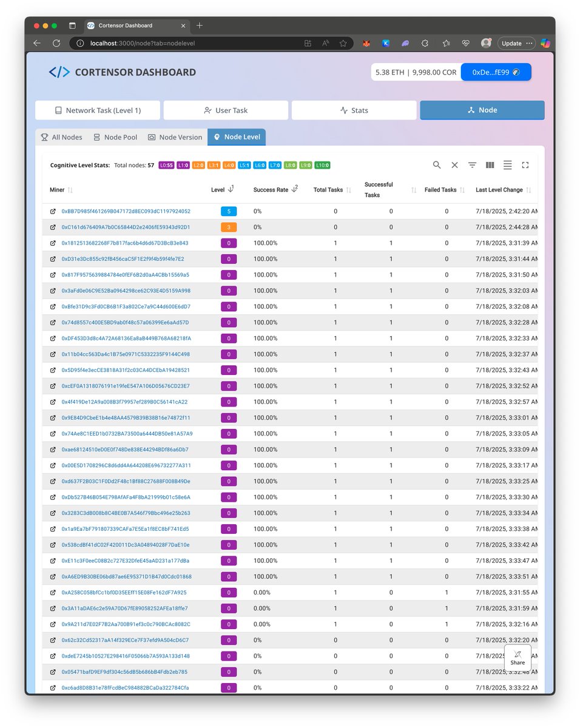Viewport: 580px width, 728px height.
Task: Click the L3:1 orange level badge
Action: click(x=214, y=165)
